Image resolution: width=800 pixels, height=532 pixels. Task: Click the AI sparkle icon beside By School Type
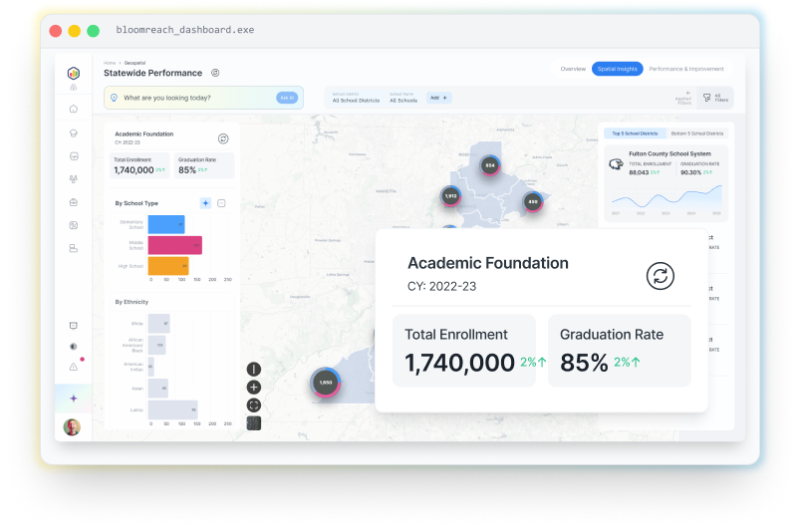[205, 203]
